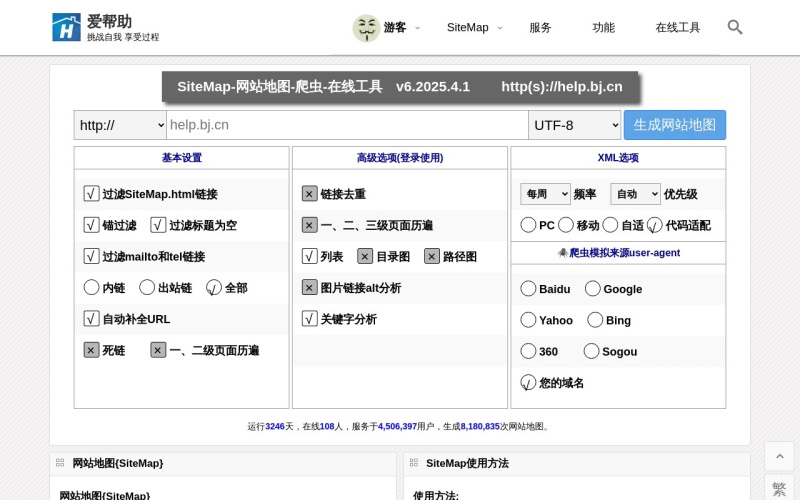The image size is (800, 500).
Task: Switch to traditional Chinese with 繁 button
Action: click(x=779, y=488)
